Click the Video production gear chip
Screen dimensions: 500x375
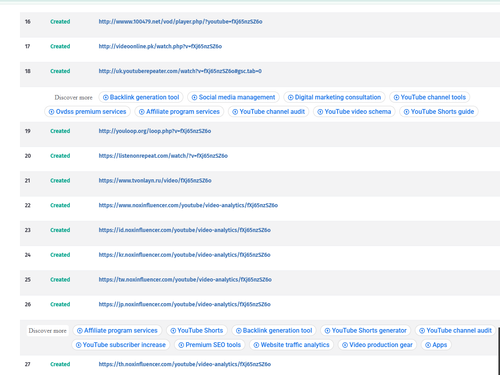click(x=377, y=345)
